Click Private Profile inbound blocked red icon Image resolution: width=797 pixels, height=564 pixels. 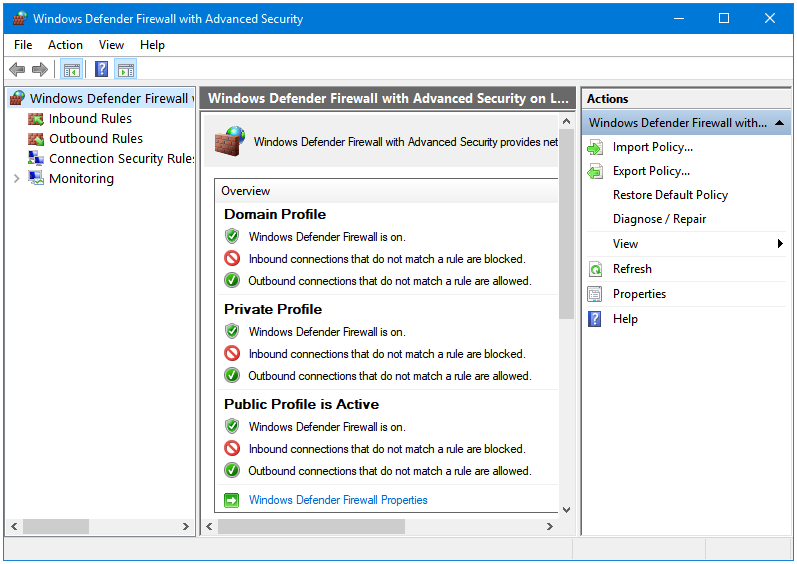[232, 354]
